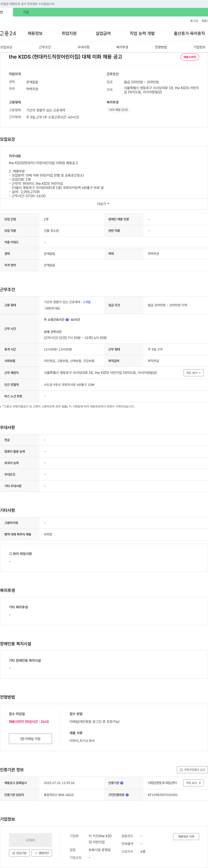The width and height of the screenshot is (208, 868).
Task: Click the 로그인 link
Action: click(x=194, y=21)
